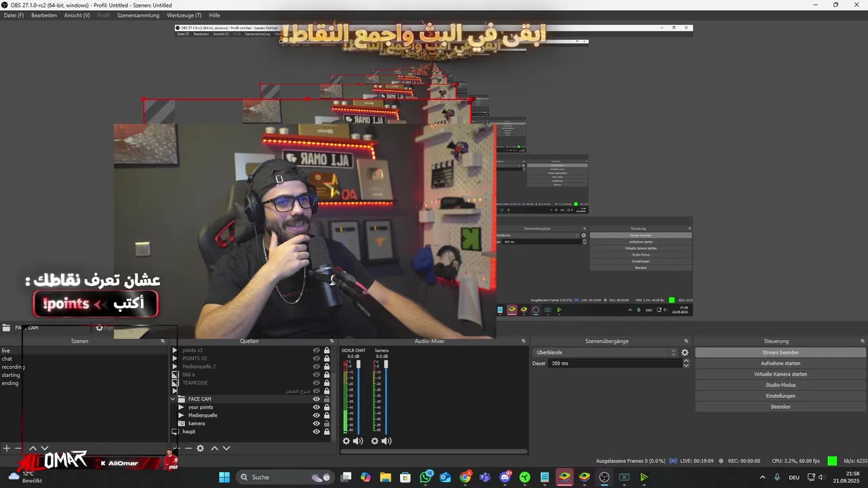Remove selected scene with the minus icon

click(18, 448)
